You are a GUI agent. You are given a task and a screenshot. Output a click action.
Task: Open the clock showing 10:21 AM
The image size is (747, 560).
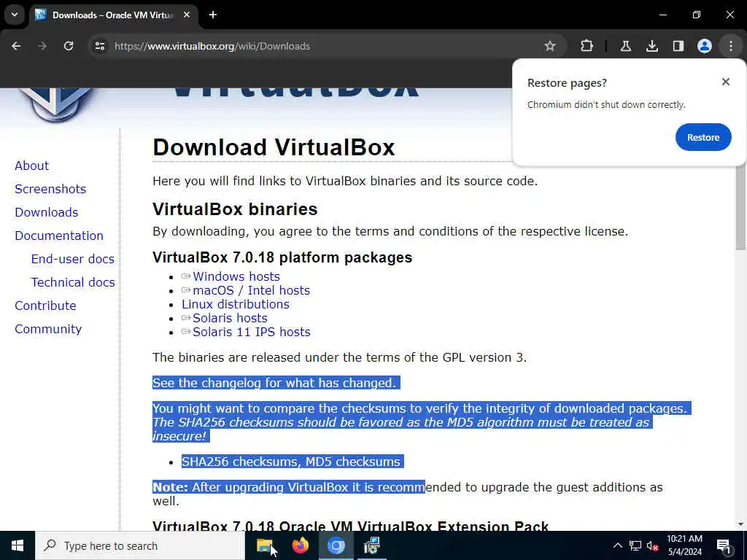(684, 545)
